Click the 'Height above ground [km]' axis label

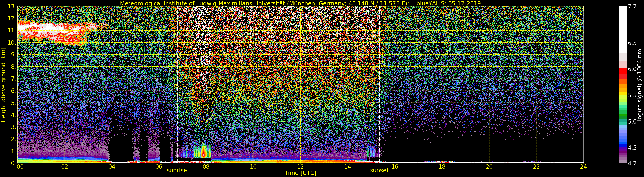[3, 85]
